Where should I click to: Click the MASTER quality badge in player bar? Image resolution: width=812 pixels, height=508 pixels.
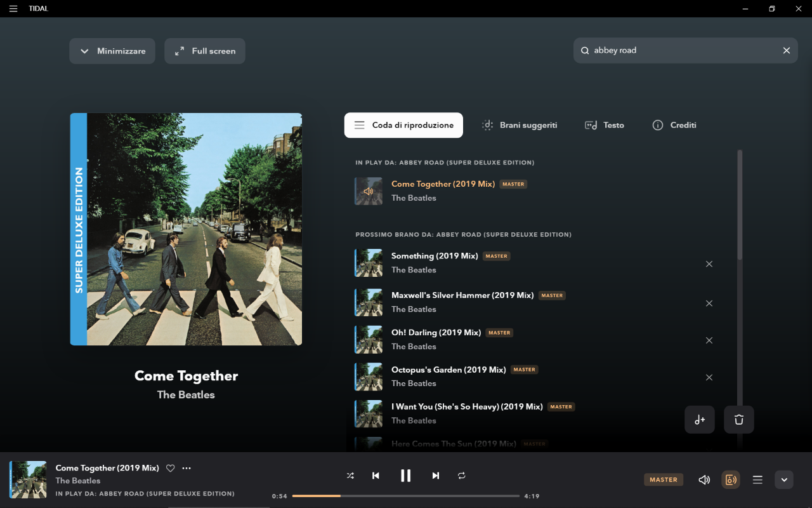(664, 480)
